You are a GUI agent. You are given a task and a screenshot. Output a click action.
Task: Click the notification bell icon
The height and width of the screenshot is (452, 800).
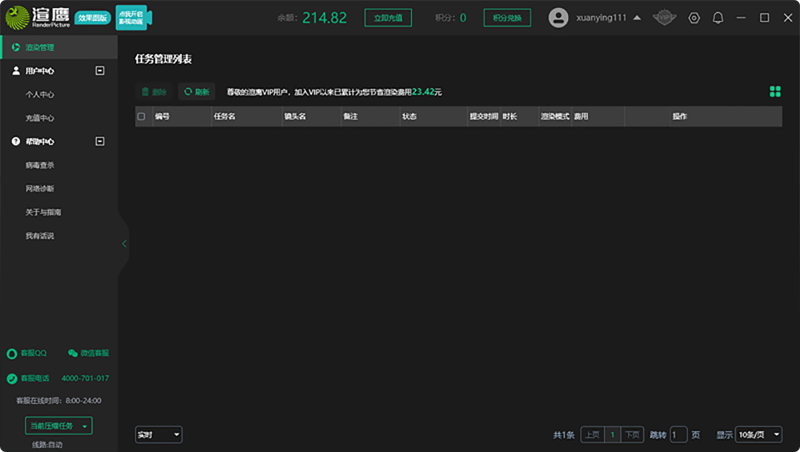pyautogui.click(x=718, y=18)
